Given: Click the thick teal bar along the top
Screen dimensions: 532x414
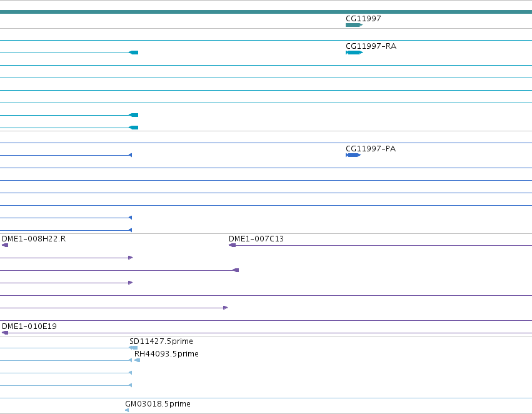Looking at the screenshot, I should pos(266,12).
